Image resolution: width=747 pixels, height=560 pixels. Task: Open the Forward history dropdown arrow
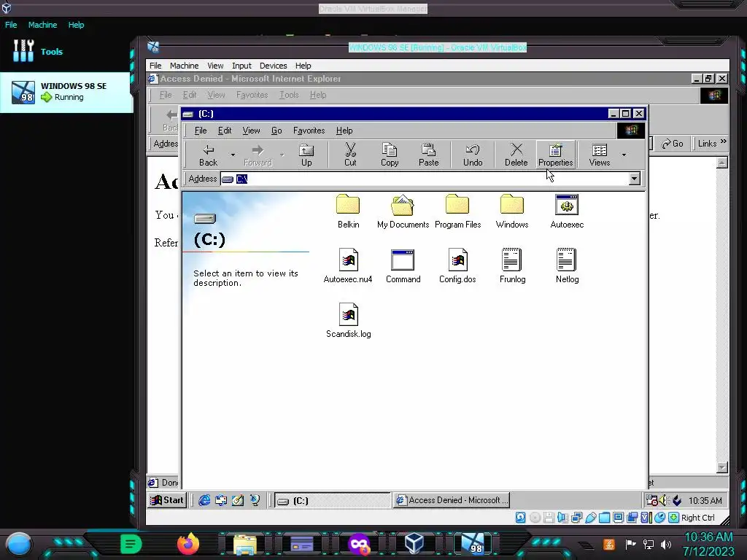tap(282, 155)
